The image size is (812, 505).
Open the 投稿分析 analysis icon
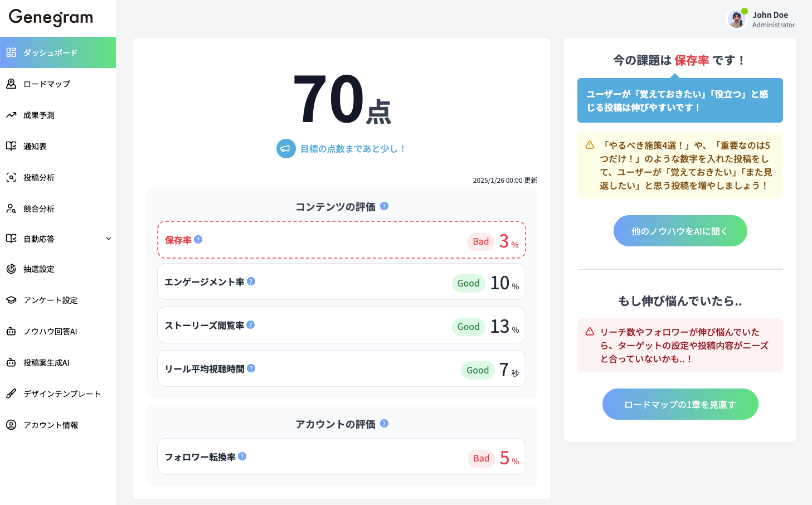(11, 177)
